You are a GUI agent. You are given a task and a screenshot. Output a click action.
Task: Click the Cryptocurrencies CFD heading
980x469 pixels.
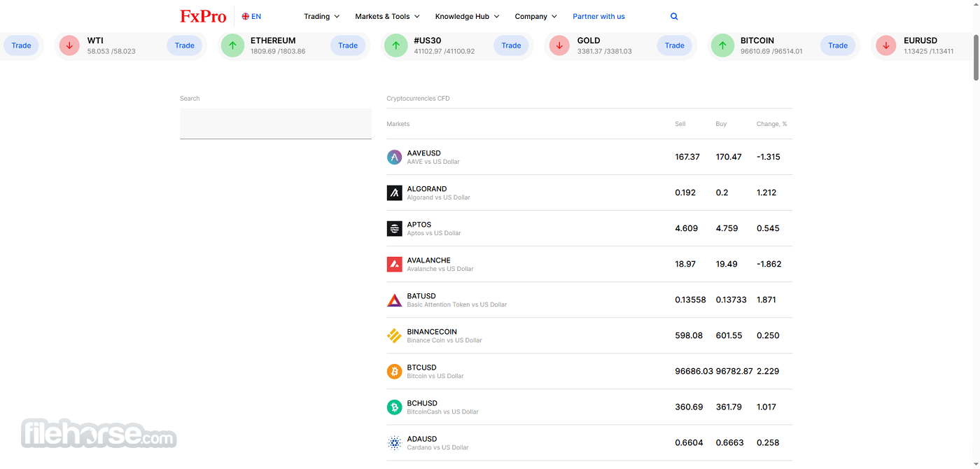(x=418, y=99)
